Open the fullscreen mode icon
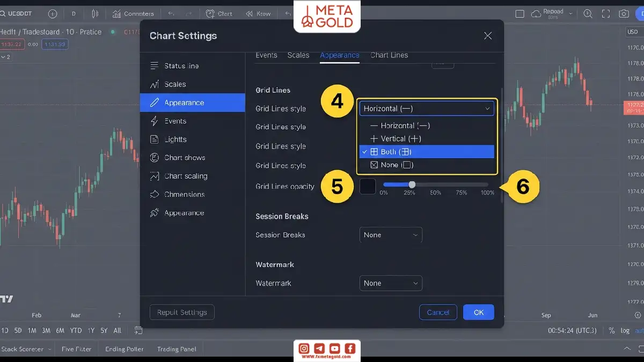Image resolution: width=644 pixels, height=362 pixels. [x=606, y=14]
